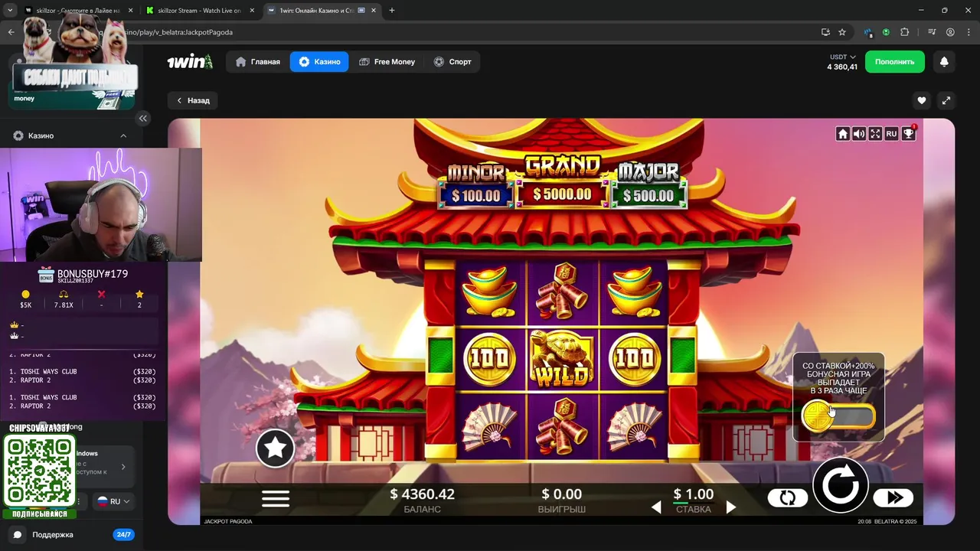Click the WILD turtle symbol on center reel
Viewport: 980px width, 551px height.
(563, 358)
